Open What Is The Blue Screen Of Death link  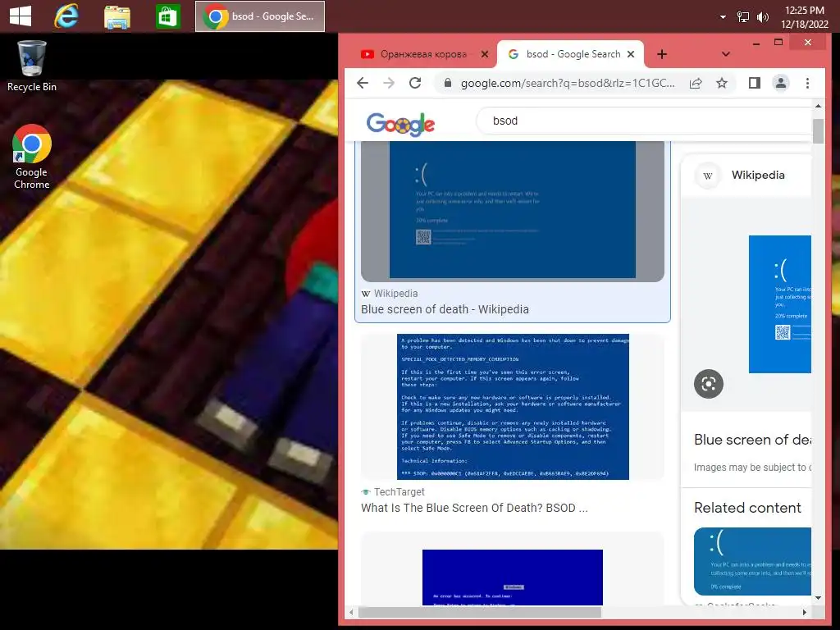(x=474, y=508)
